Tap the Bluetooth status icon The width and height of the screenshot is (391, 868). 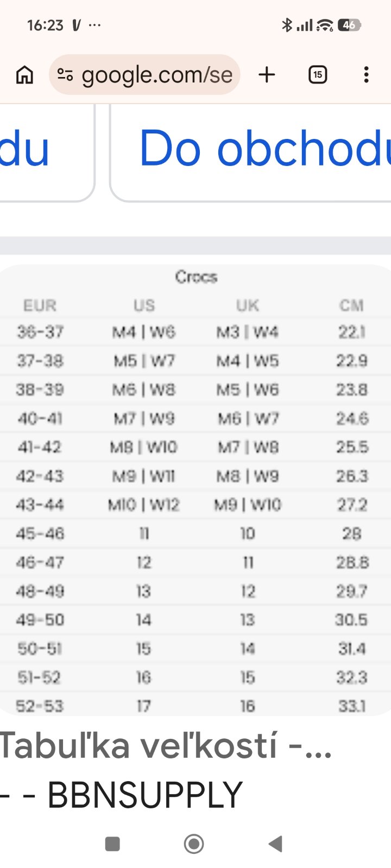[287, 25]
